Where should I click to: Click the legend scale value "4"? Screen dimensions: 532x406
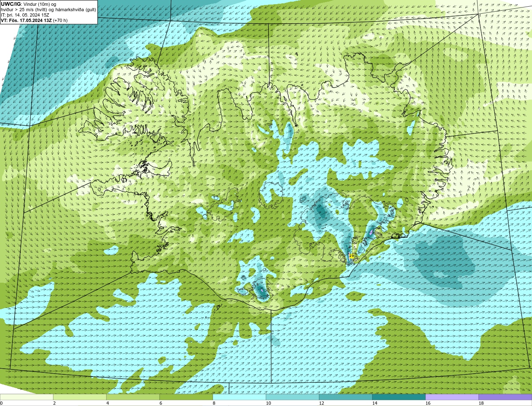point(108,403)
